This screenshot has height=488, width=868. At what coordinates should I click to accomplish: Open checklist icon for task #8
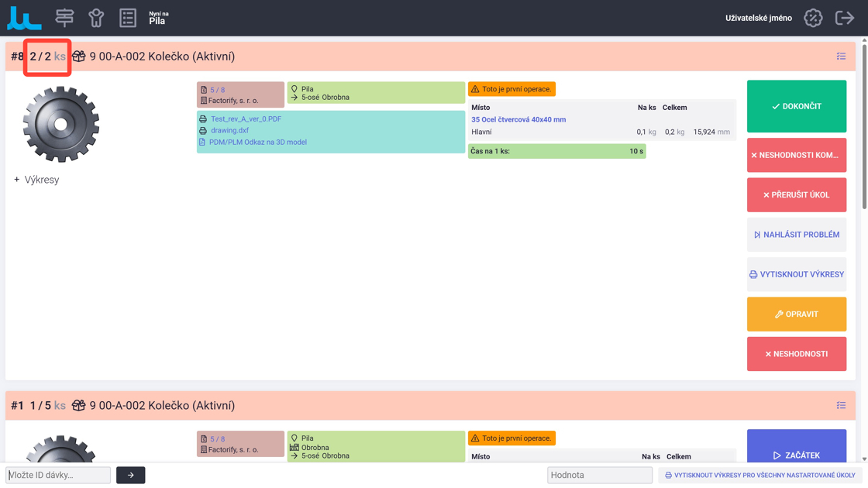tap(841, 57)
